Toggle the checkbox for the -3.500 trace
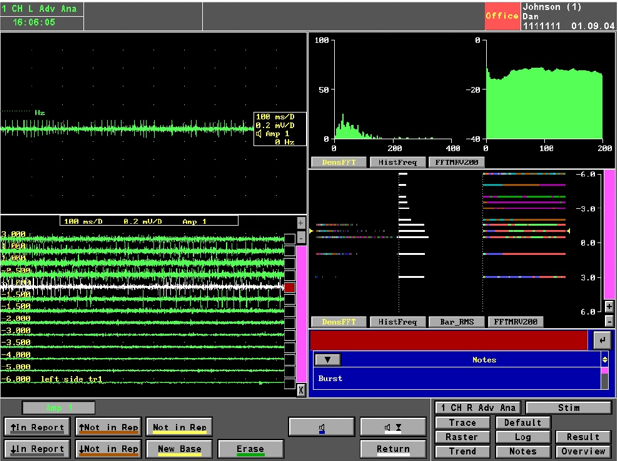This screenshot has width=618, height=461. pos(290,348)
